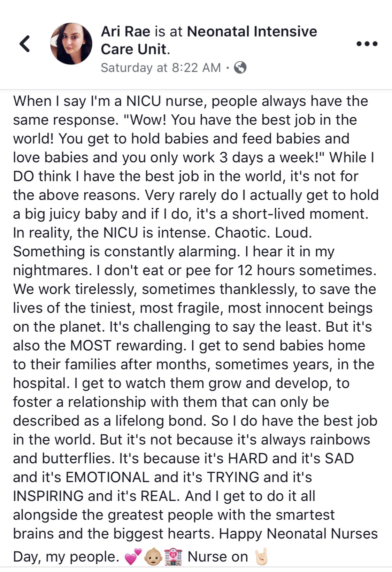The height and width of the screenshot is (572, 392).
Task: Click the globe public privacy icon
Action: pyautogui.click(x=240, y=67)
